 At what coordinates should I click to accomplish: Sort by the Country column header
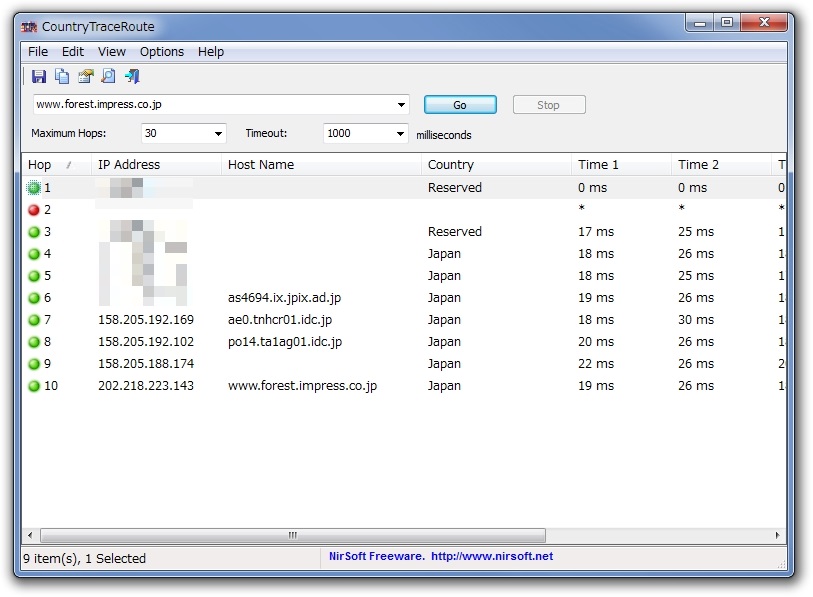[496, 165]
